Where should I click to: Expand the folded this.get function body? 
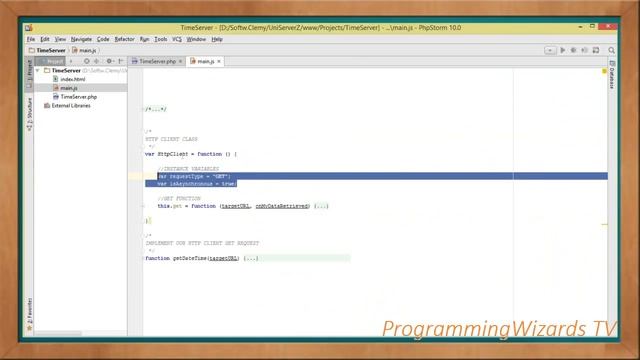pos(321,206)
